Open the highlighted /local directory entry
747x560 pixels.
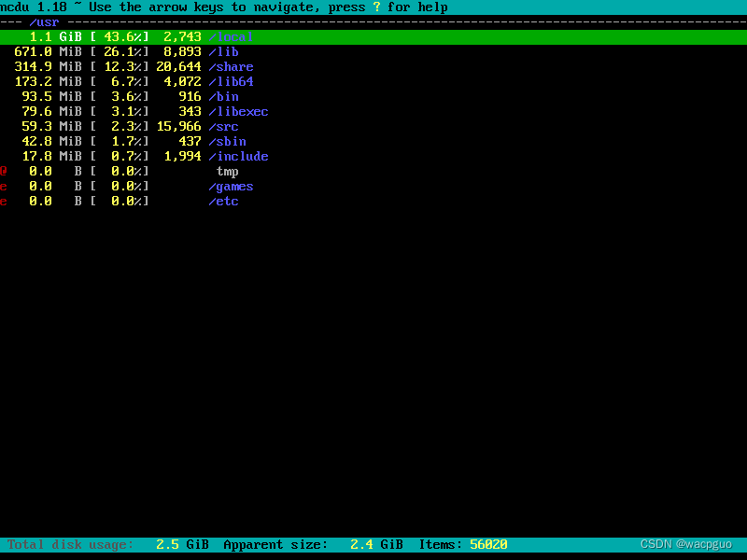click(229, 36)
